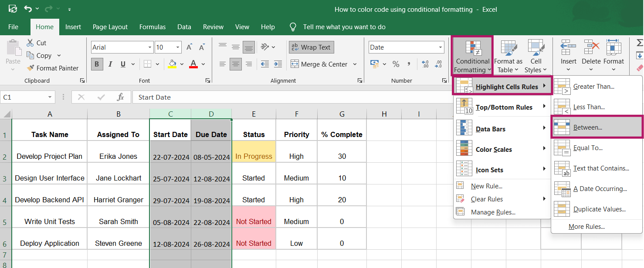This screenshot has height=268, width=644.
Task: Click the formula bar showing Start Date
Action: [x=292, y=97]
